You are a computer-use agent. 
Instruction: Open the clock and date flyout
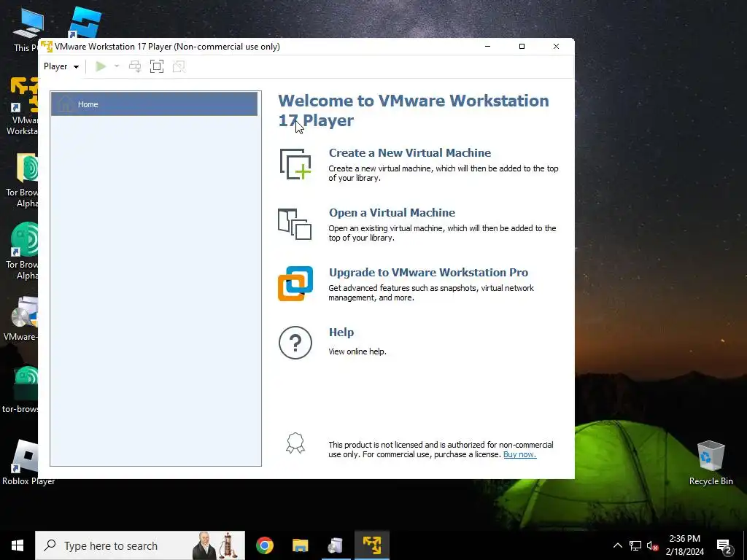(684, 545)
